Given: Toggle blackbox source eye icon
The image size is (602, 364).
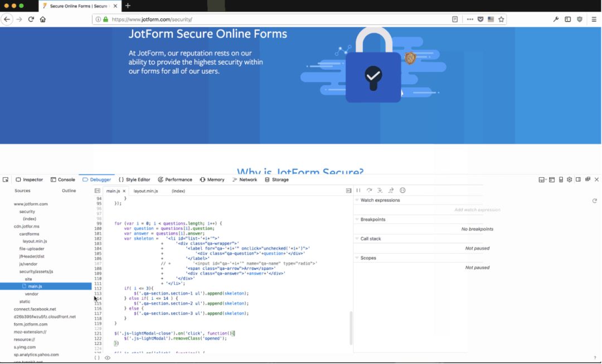Looking at the screenshot, I should tap(108, 358).
